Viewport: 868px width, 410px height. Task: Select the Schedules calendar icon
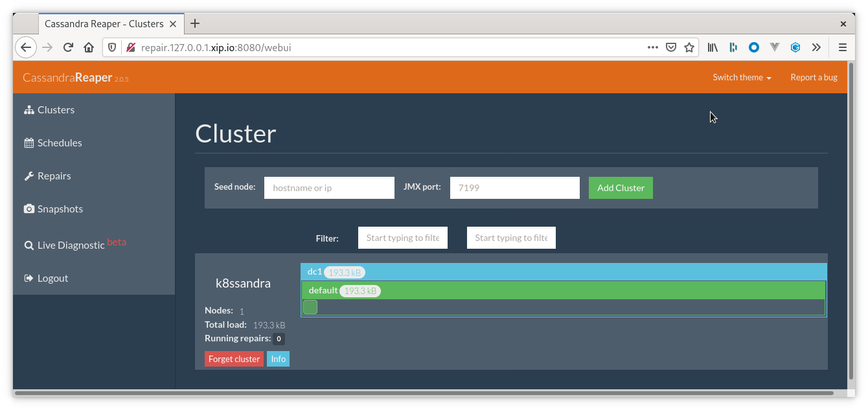[29, 142]
